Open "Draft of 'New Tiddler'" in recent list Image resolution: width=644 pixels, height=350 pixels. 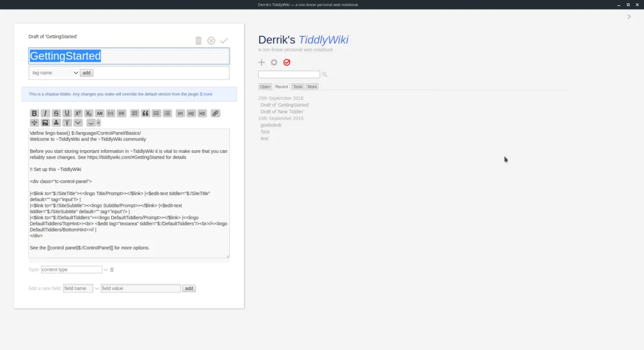pyautogui.click(x=283, y=111)
